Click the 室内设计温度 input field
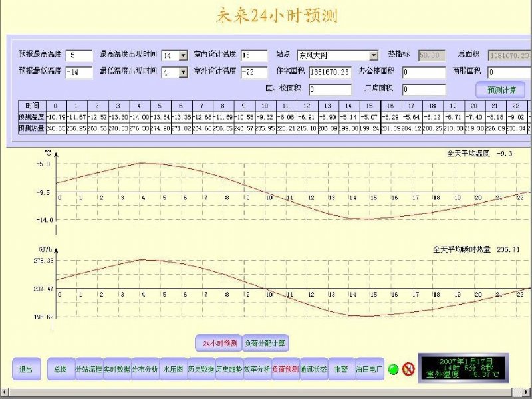The width and height of the screenshot is (532, 399). pos(254,55)
